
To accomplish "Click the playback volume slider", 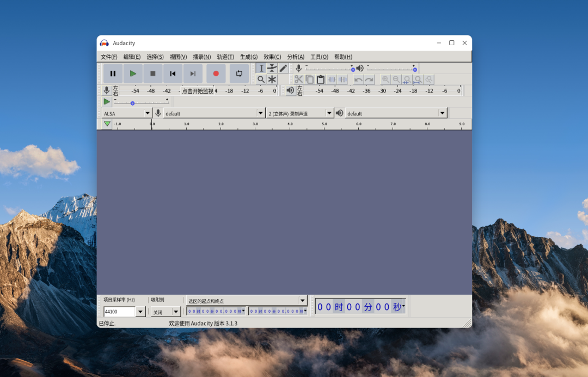I will pyautogui.click(x=391, y=69).
